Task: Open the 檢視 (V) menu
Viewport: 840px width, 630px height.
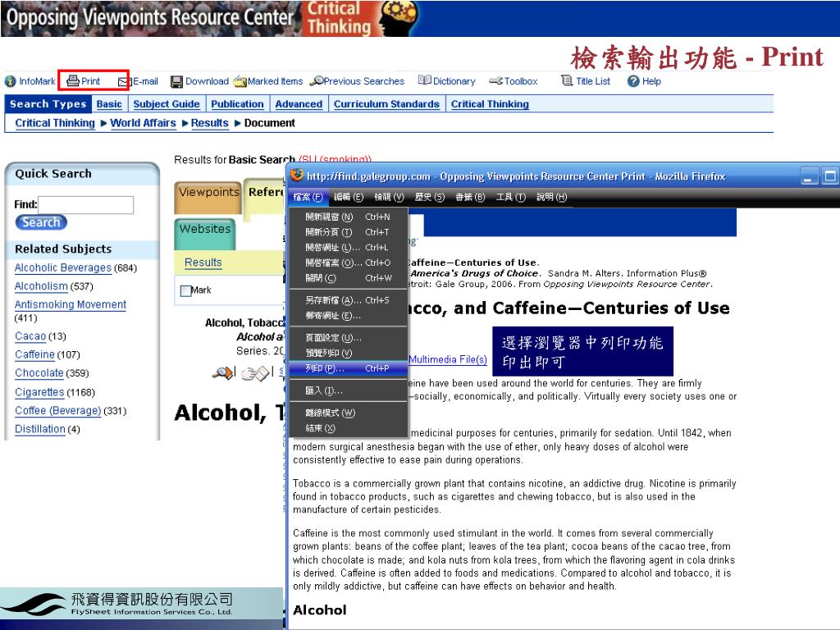Action: tap(389, 197)
